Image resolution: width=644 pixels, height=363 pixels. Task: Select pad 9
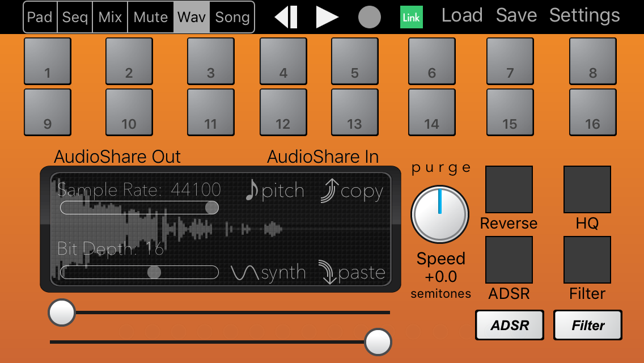click(48, 112)
